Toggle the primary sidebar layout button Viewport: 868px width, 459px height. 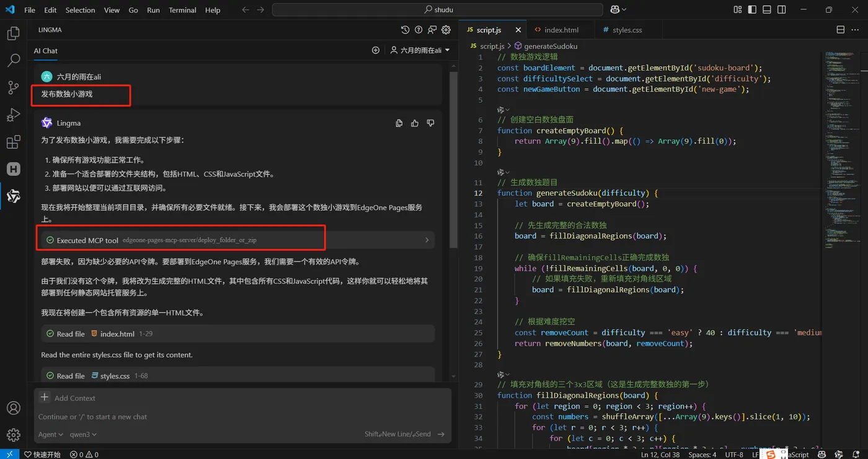(752, 10)
